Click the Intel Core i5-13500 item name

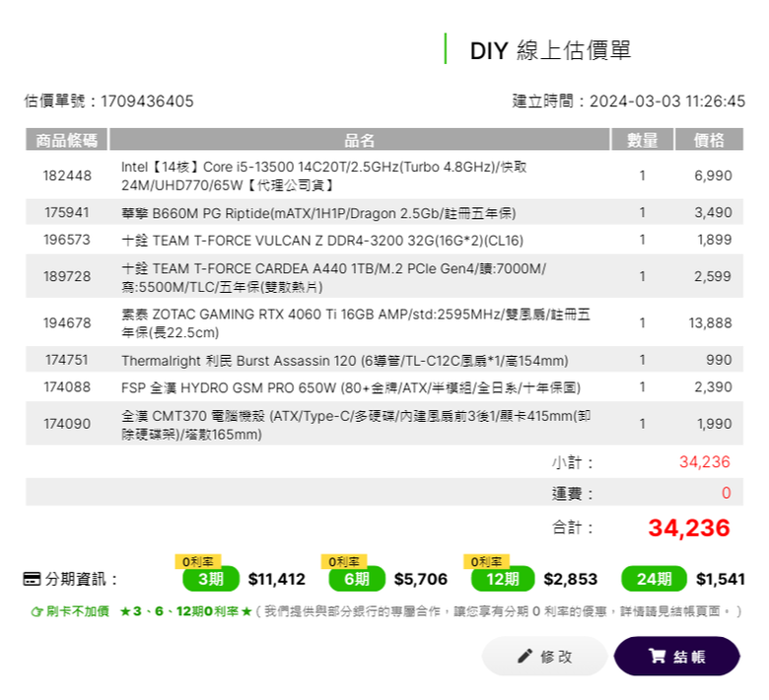point(324,176)
